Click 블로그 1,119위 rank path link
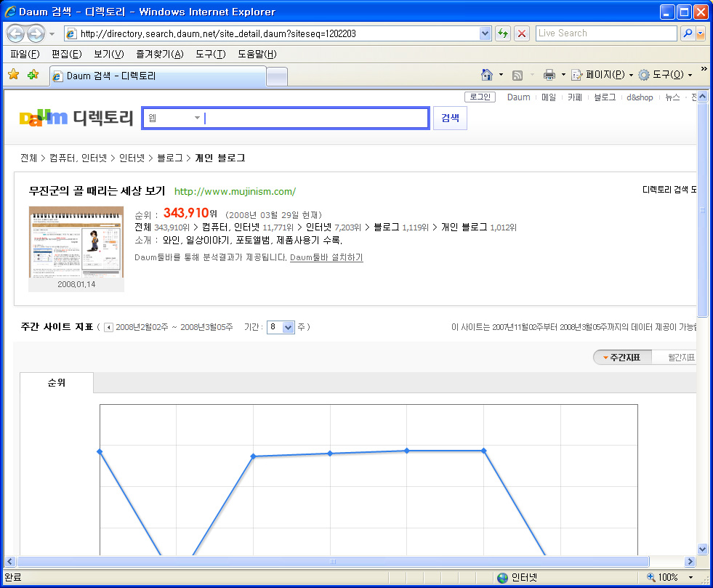This screenshot has width=713, height=588. 401,227
